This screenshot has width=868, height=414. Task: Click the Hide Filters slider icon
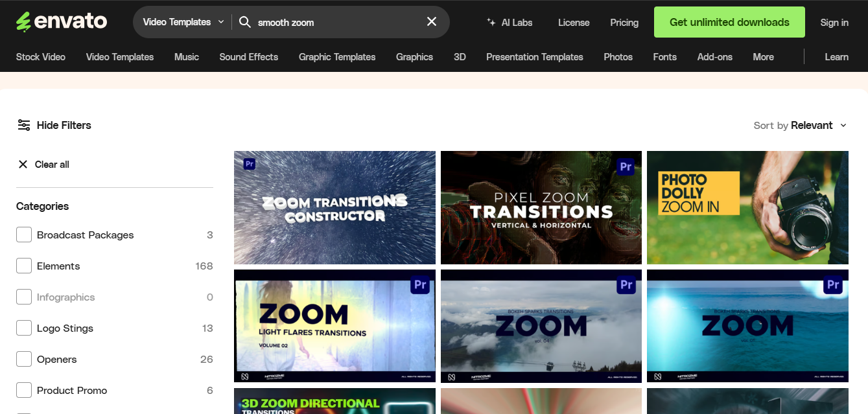[24, 125]
